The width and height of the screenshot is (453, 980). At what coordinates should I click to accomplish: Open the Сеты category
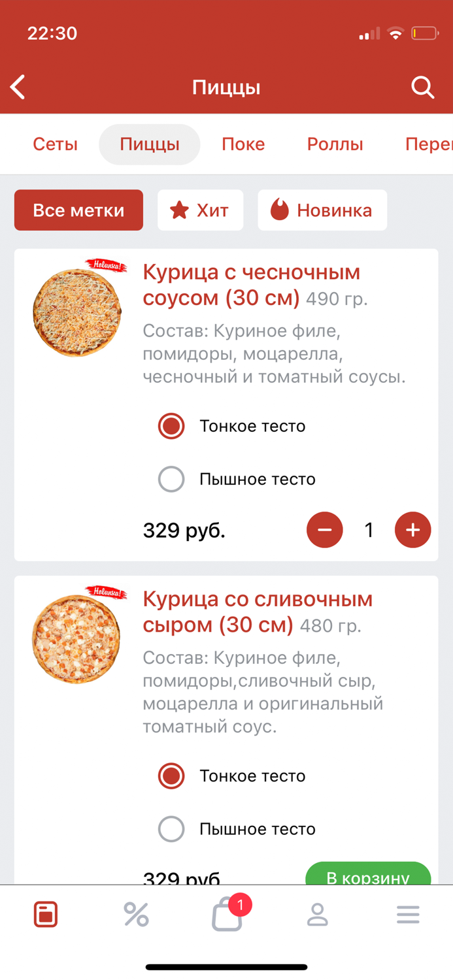[x=55, y=144]
